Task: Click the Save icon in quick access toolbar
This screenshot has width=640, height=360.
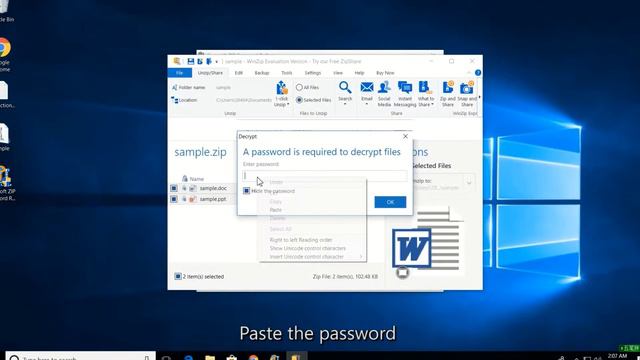Action: tap(191, 61)
